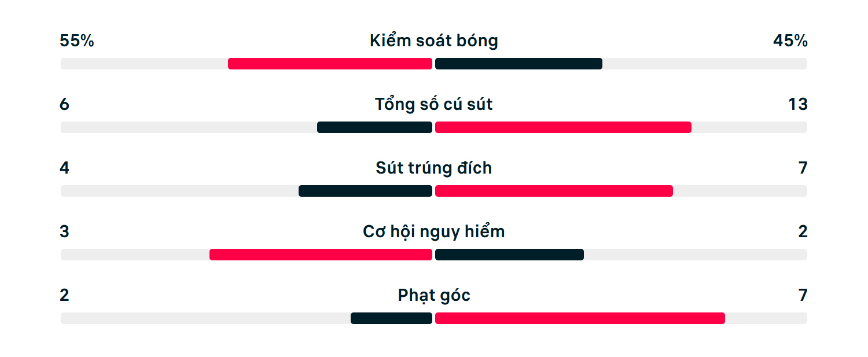Select the big chances value 3
The width and height of the screenshot is (868, 357).
(64, 232)
